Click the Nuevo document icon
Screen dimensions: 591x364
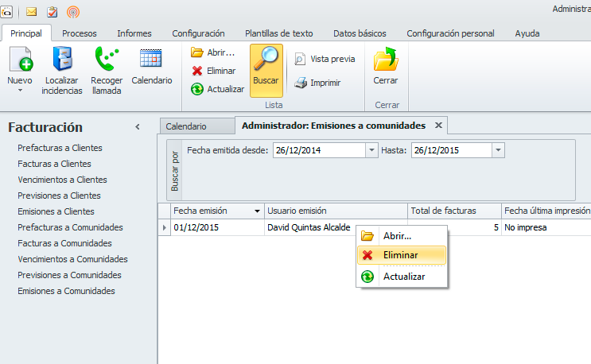click(x=21, y=59)
